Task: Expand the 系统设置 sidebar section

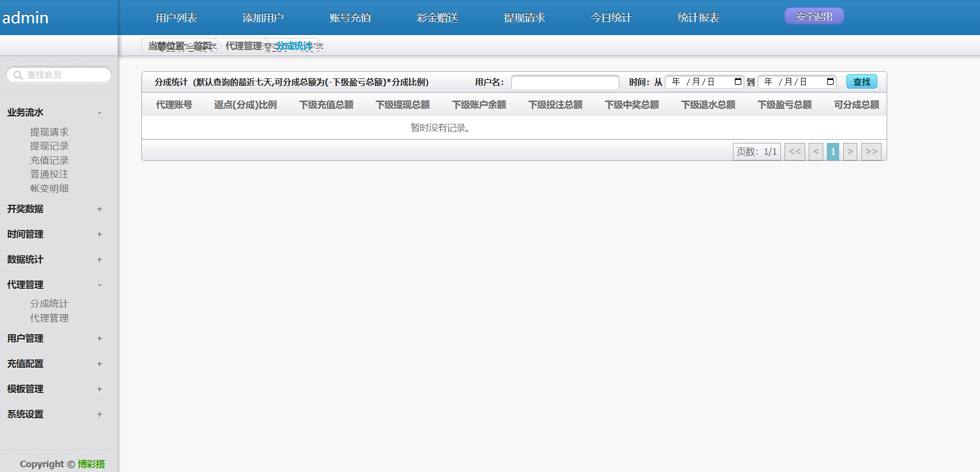Action: click(100, 414)
